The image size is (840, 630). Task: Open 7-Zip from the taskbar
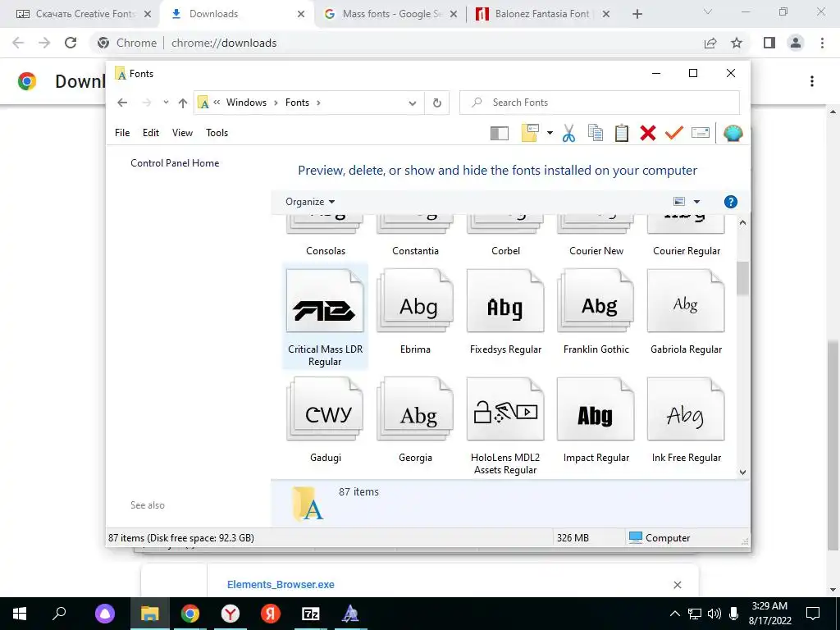pos(311,614)
